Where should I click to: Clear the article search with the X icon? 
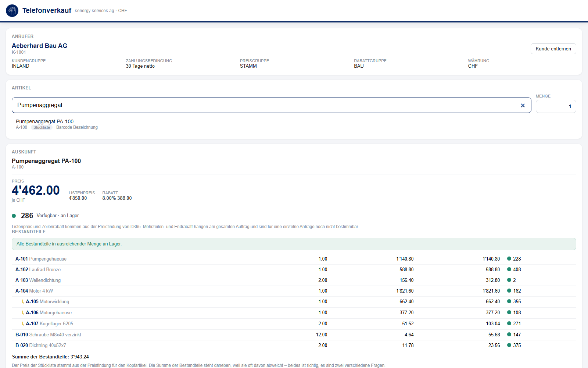523,106
